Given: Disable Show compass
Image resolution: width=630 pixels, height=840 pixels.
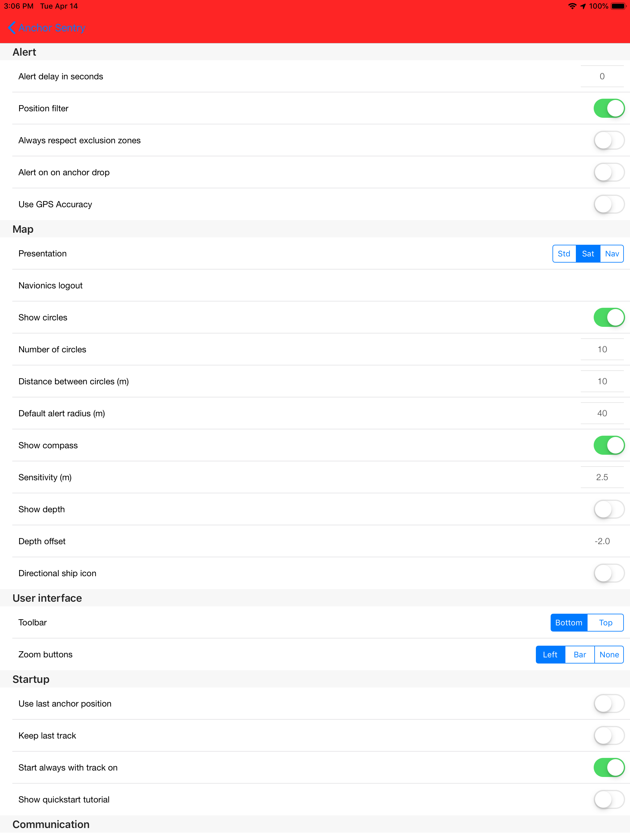Looking at the screenshot, I should (x=609, y=445).
